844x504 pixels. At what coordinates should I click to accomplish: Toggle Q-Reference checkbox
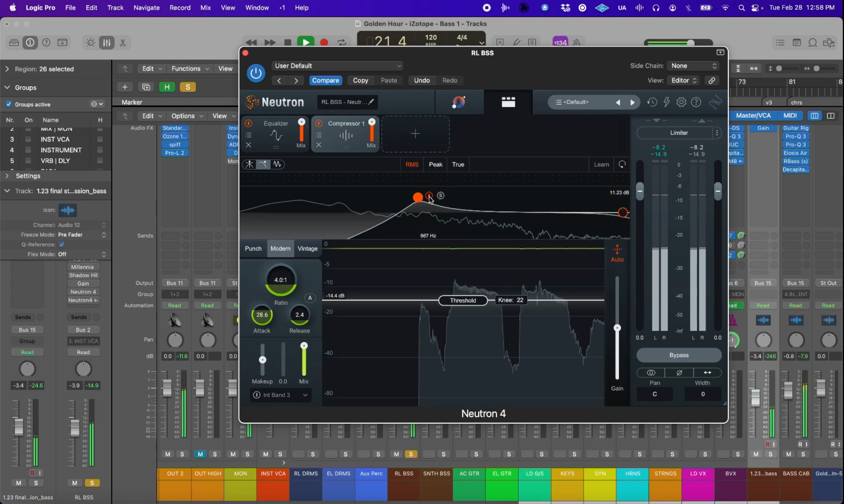point(62,245)
